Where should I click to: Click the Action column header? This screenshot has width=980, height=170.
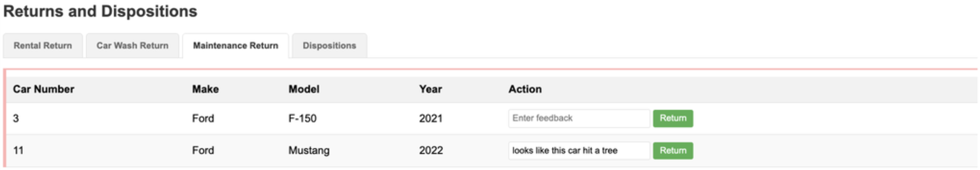pos(525,89)
